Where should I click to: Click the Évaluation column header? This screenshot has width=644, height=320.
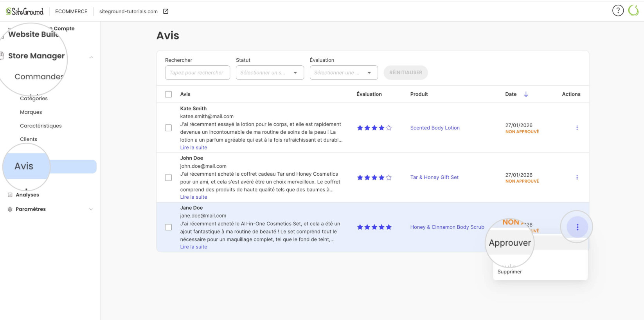369,94
